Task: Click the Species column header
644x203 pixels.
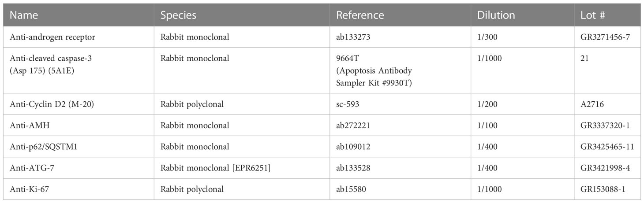Action: (178, 15)
